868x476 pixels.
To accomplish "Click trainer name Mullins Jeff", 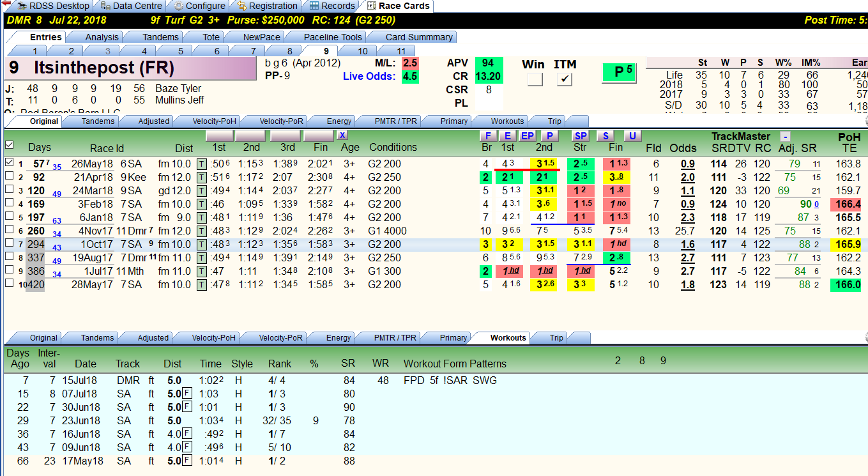I will [181, 100].
